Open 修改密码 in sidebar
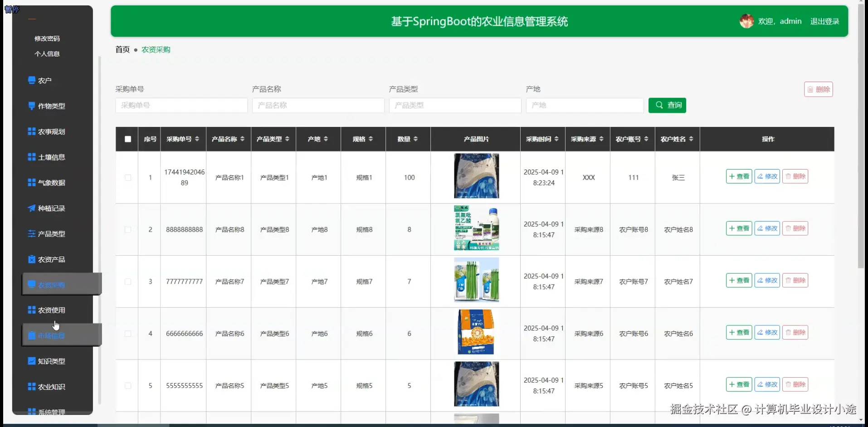 click(x=47, y=39)
